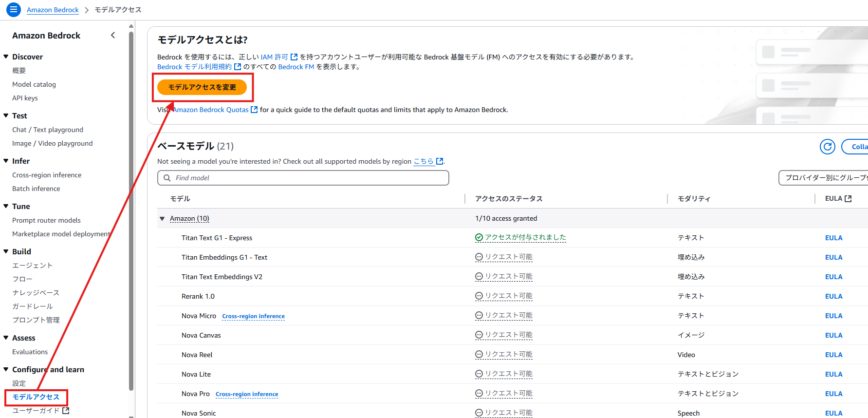
Task: Click the search magnifier icon in Find model
Action: 167,178
